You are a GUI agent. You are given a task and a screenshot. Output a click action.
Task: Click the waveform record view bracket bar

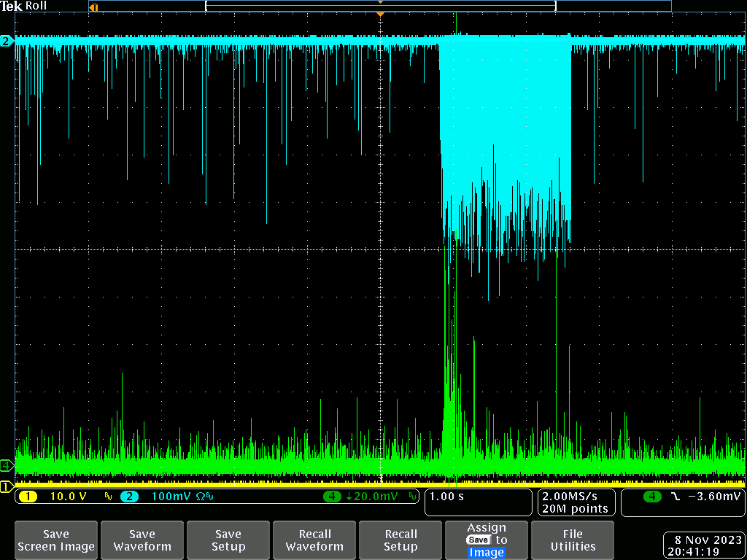(x=380, y=6)
